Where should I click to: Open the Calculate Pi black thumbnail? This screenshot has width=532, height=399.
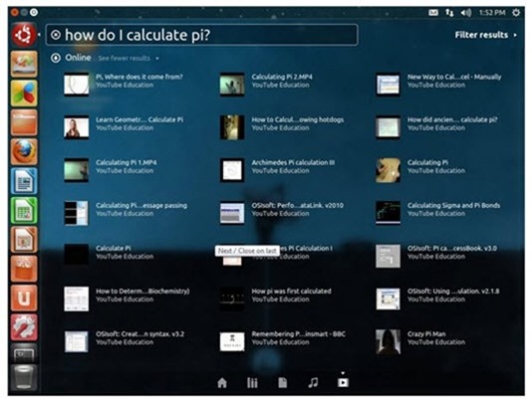tap(77, 256)
